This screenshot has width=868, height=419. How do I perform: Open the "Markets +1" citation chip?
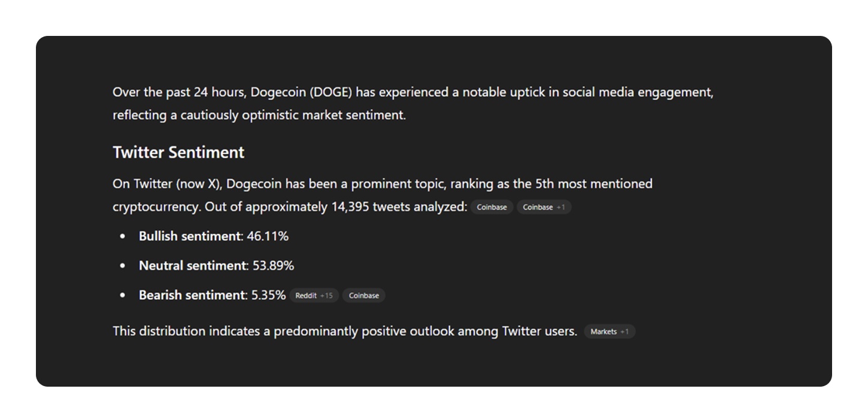(609, 332)
